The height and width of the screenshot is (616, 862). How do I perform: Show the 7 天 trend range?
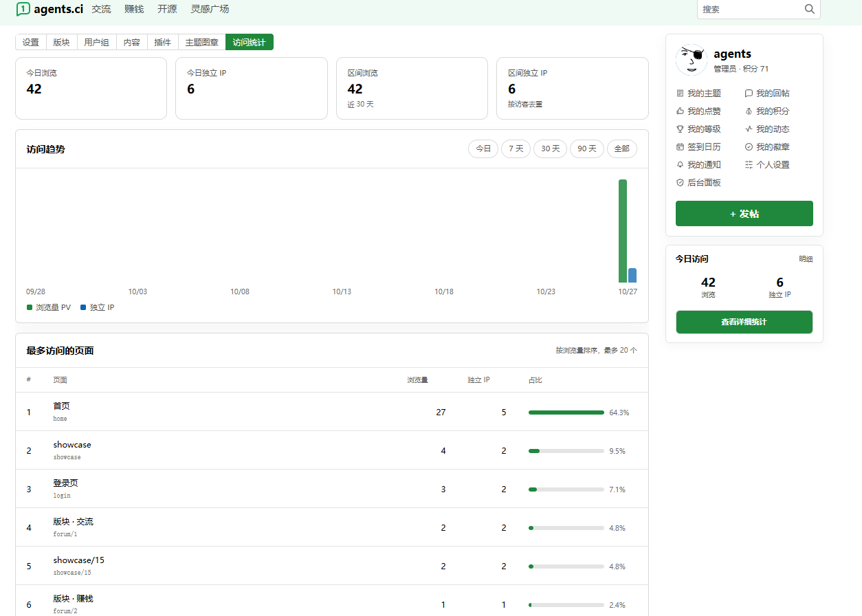(516, 149)
